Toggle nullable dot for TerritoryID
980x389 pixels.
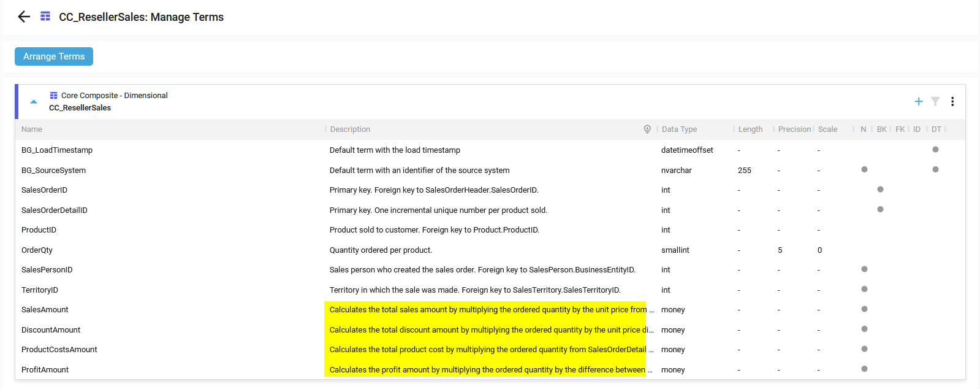pyautogui.click(x=864, y=289)
